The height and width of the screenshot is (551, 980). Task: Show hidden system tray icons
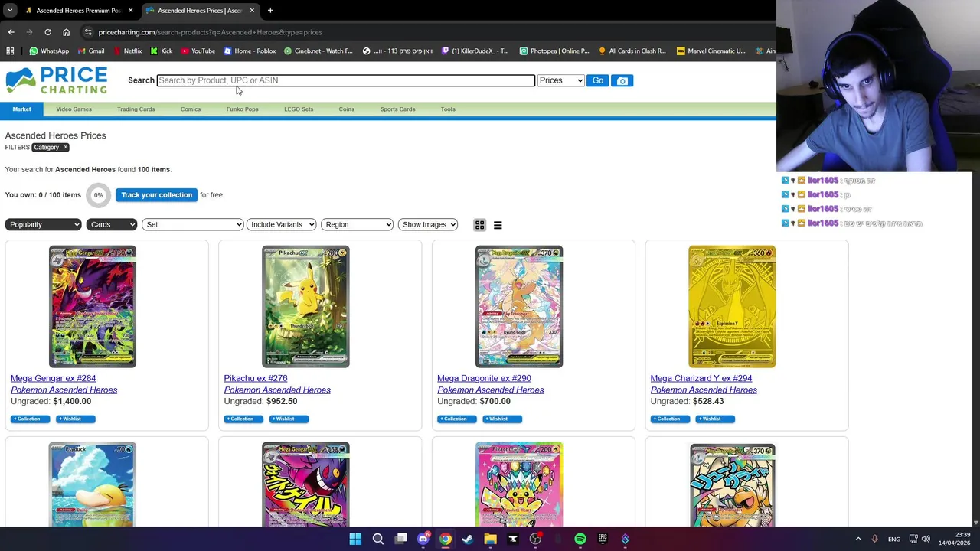click(x=858, y=539)
